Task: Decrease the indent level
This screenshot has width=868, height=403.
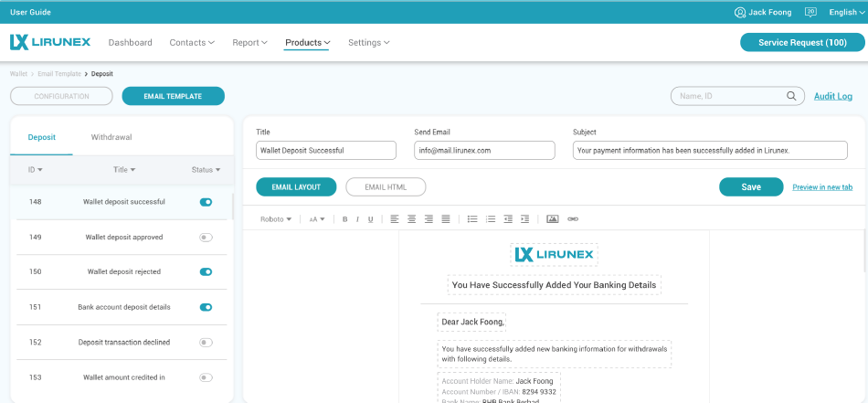Action: (x=508, y=219)
